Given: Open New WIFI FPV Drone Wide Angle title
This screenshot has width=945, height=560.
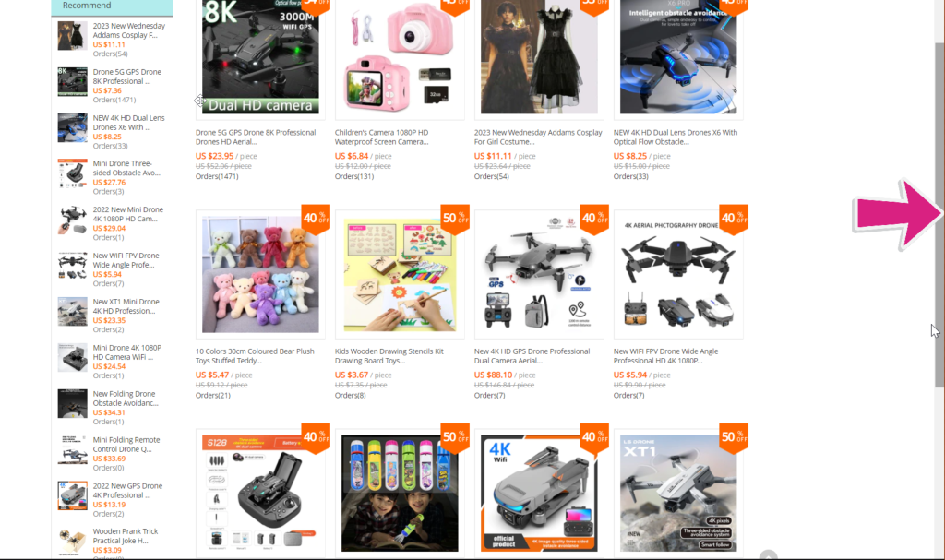Looking at the screenshot, I should point(666,356).
